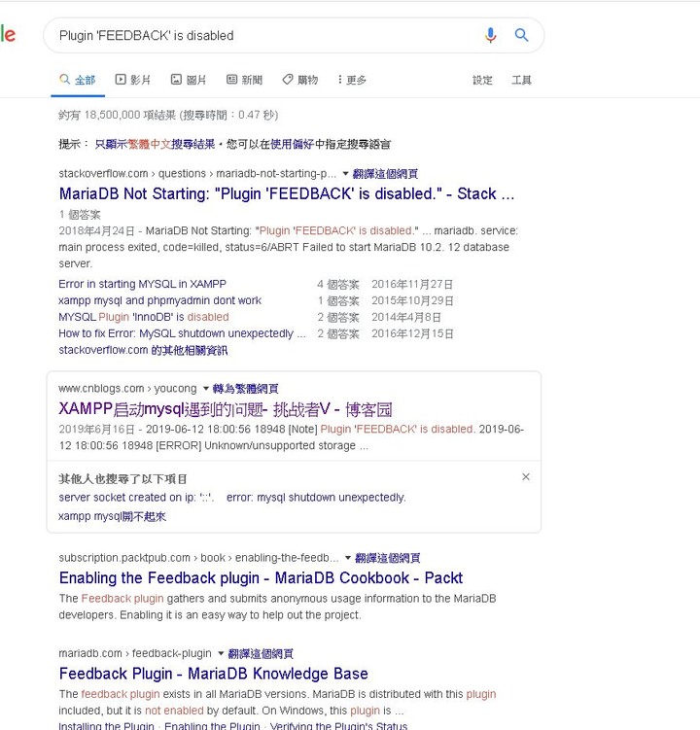Switch to the 圖片 (Images) tab

pos(189,80)
